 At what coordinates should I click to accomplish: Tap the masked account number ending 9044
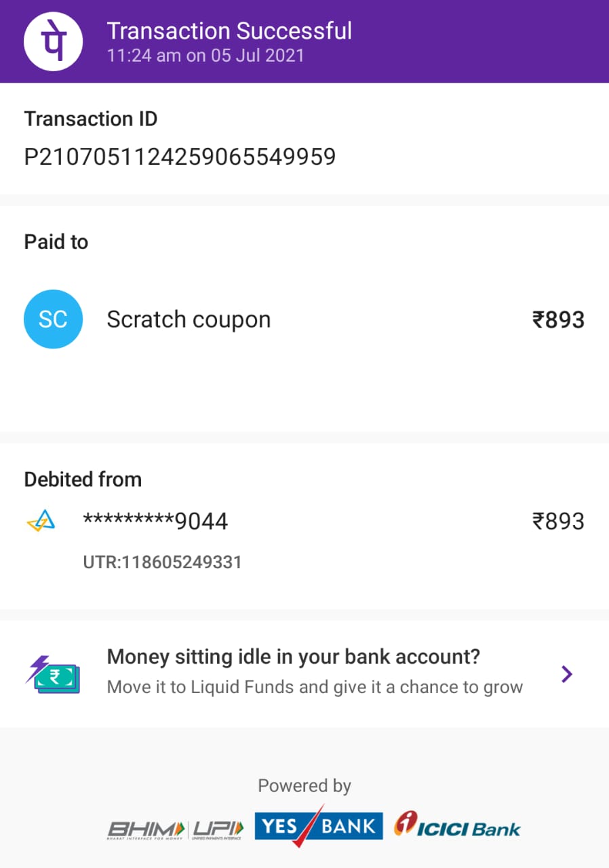[x=155, y=521]
